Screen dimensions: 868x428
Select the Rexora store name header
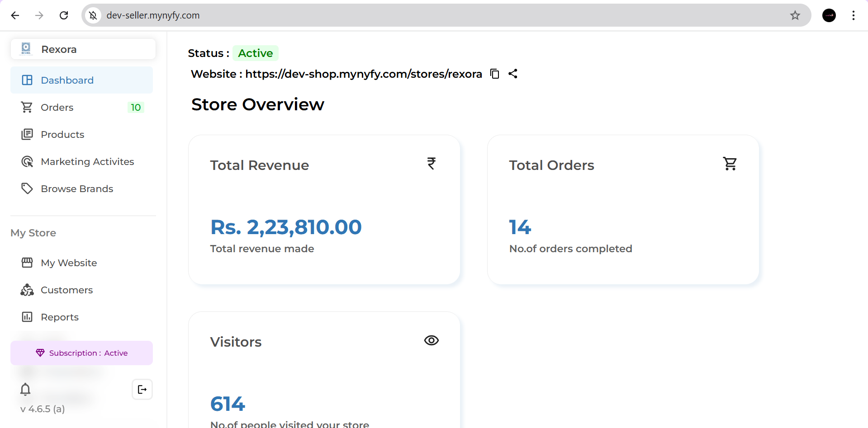point(59,49)
